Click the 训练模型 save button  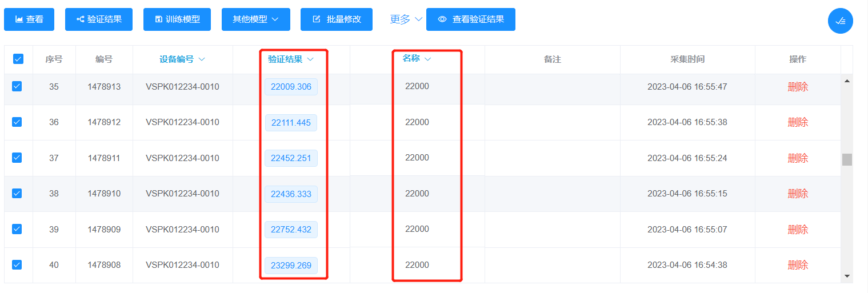[177, 19]
